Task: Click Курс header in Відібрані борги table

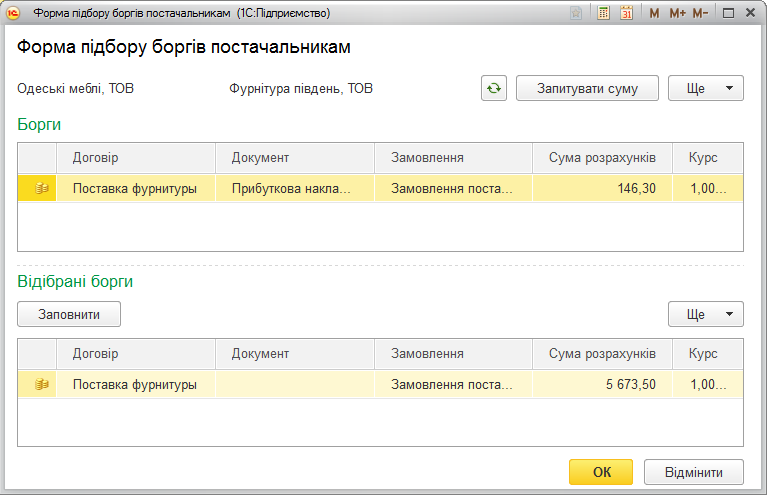Action: pyautogui.click(x=708, y=354)
